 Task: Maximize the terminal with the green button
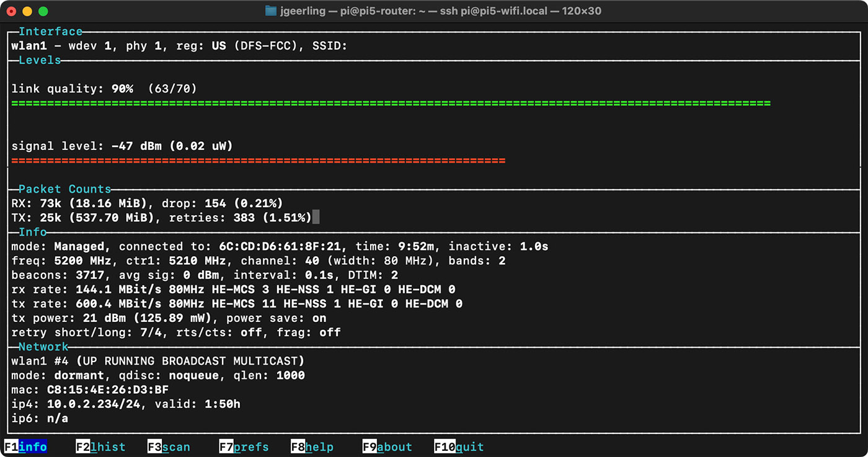click(43, 11)
